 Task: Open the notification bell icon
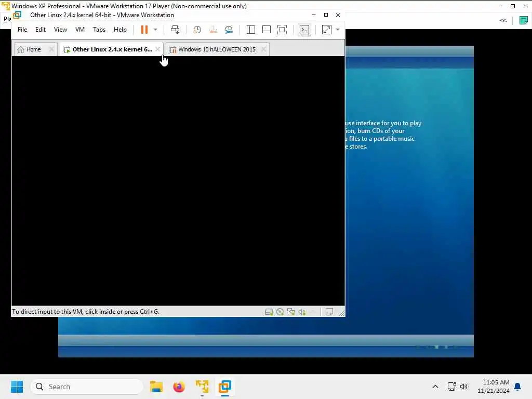[x=518, y=387]
